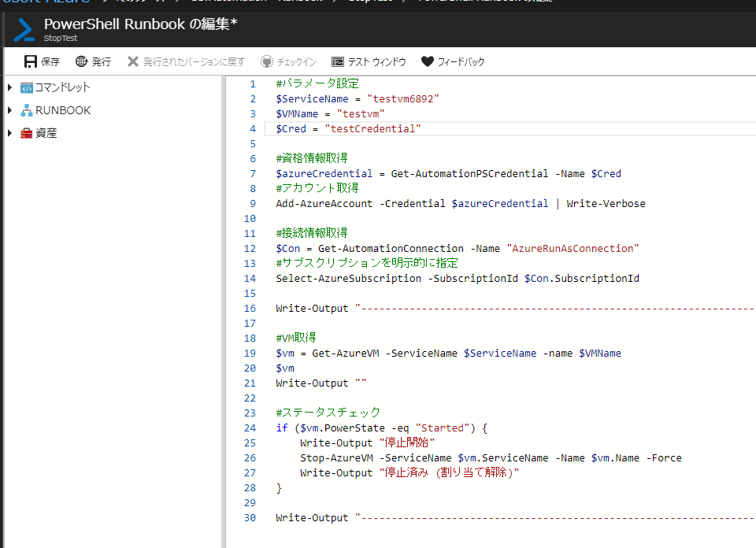Click the publish (発行) globe icon
This screenshot has width=756, height=548.
point(81,61)
